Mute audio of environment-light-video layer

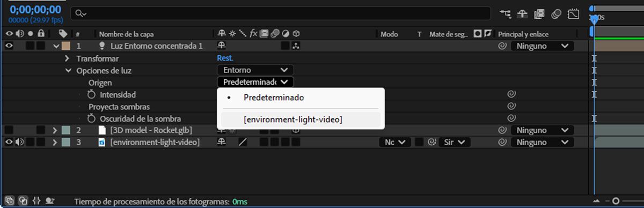[20, 142]
